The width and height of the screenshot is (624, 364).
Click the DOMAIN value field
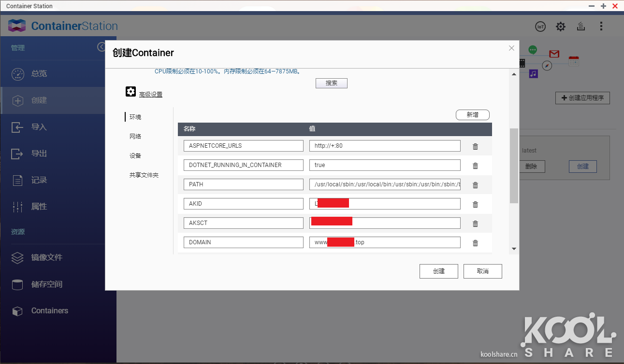(x=385, y=242)
